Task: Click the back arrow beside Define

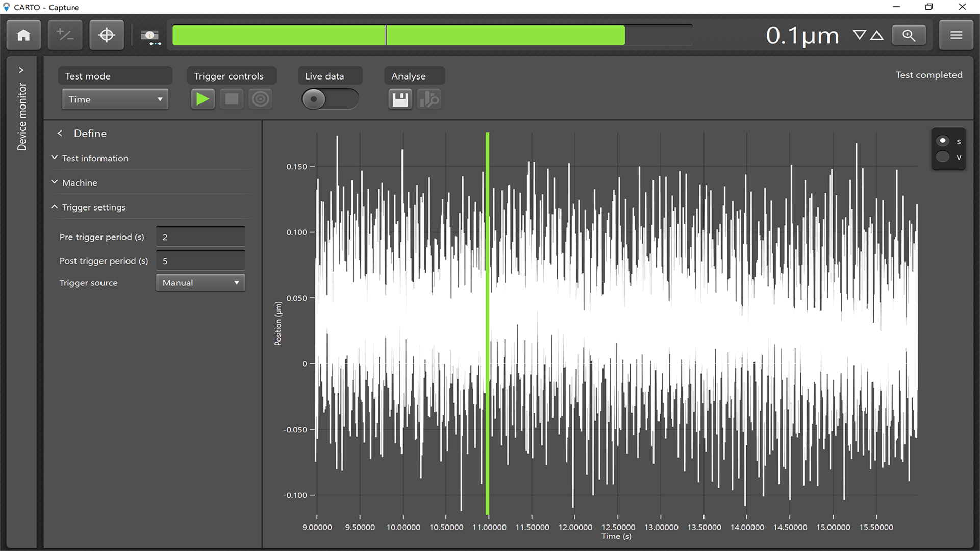Action: tap(60, 133)
